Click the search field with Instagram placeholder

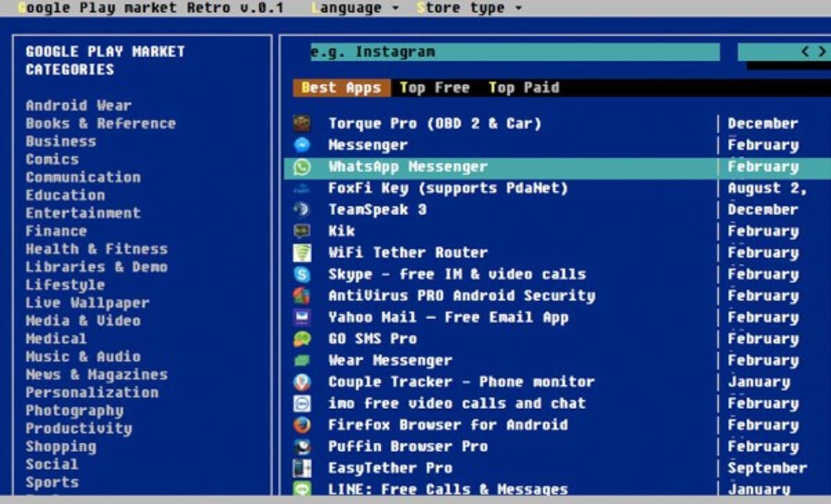pos(515,52)
